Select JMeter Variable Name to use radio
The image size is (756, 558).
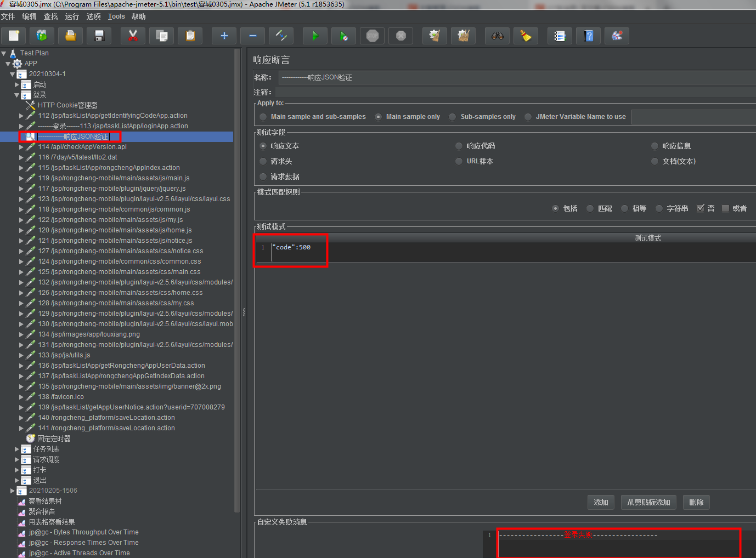[x=528, y=117]
